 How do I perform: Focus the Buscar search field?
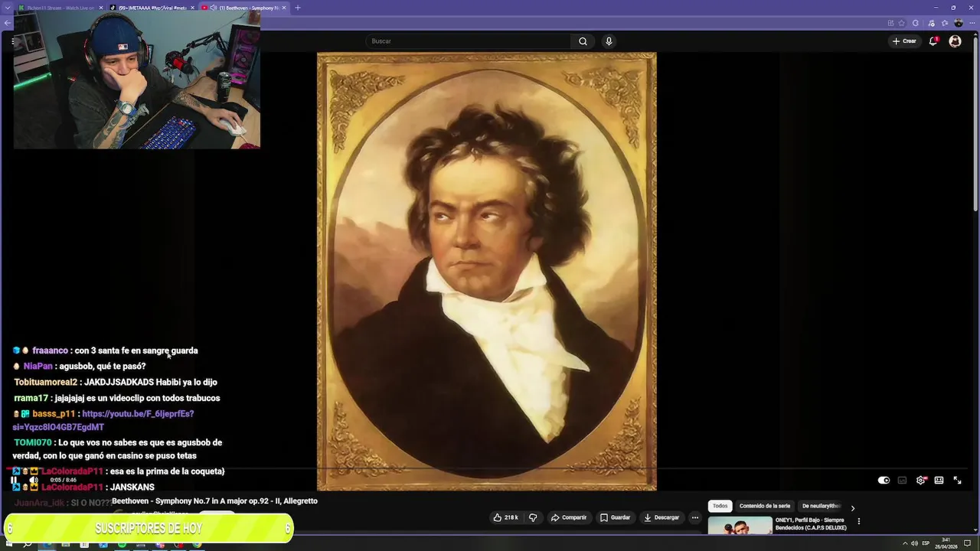468,41
